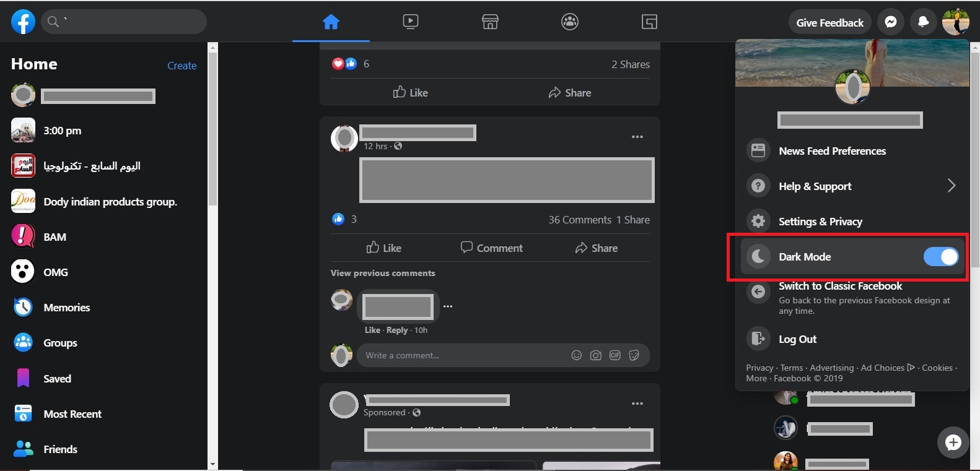Viewport: 980px width, 471px height.
Task: Open options menu of 12 hrs post
Action: coord(637,137)
